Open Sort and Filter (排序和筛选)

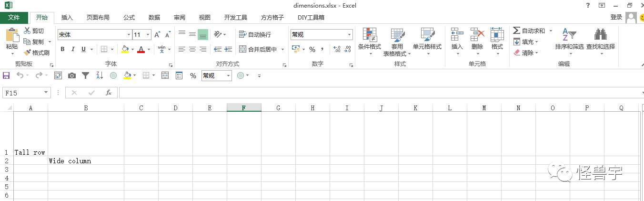[569, 41]
